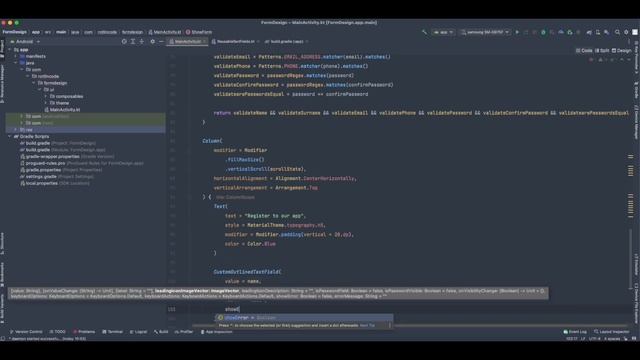The image size is (640, 360).
Task: Switch editor to Split view
Action: [x=602, y=51]
